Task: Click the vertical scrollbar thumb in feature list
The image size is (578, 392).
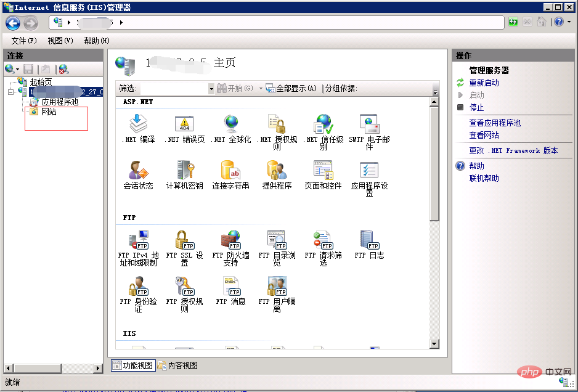Action: click(x=434, y=164)
